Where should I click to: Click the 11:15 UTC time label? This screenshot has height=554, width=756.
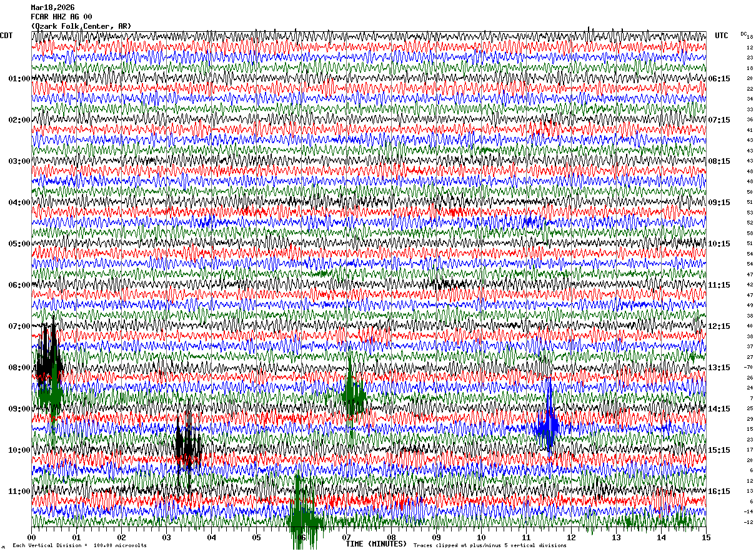tap(719, 285)
